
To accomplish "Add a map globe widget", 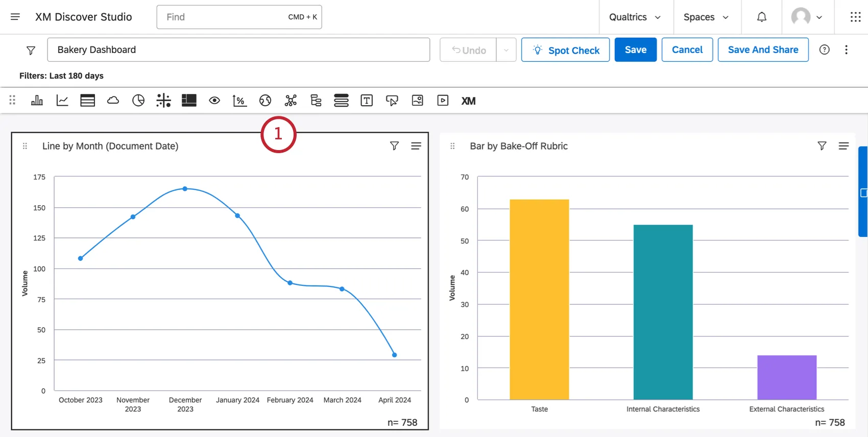I will [x=265, y=101].
